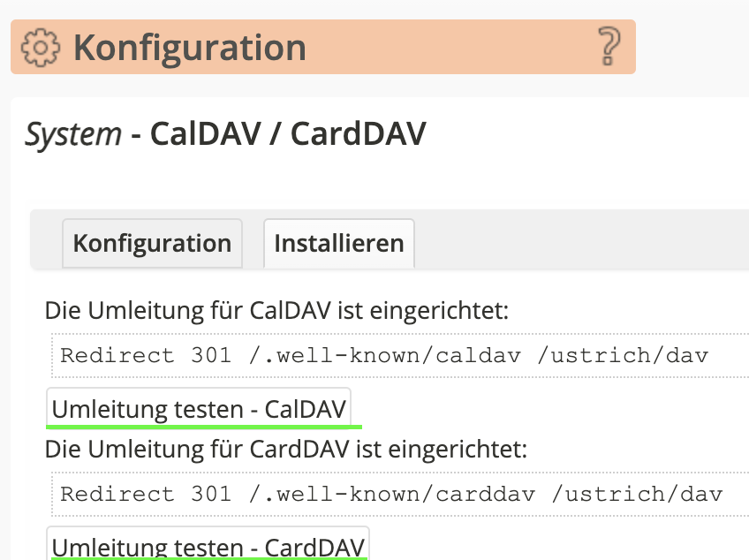Image resolution: width=749 pixels, height=560 pixels.
Task: Click the gear icon beside Konfiguration title
Action: (41, 47)
